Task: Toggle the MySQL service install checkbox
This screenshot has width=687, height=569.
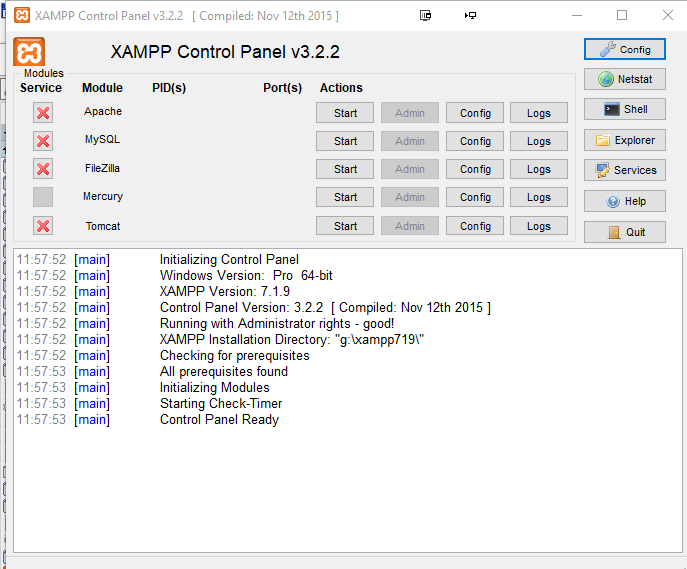Action: coord(43,141)
